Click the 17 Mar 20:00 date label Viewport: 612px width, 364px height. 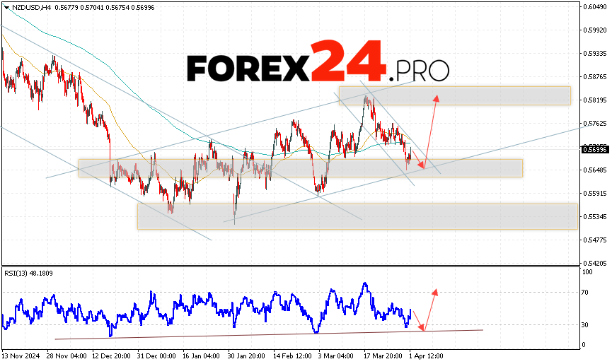(x=385, y=355)
